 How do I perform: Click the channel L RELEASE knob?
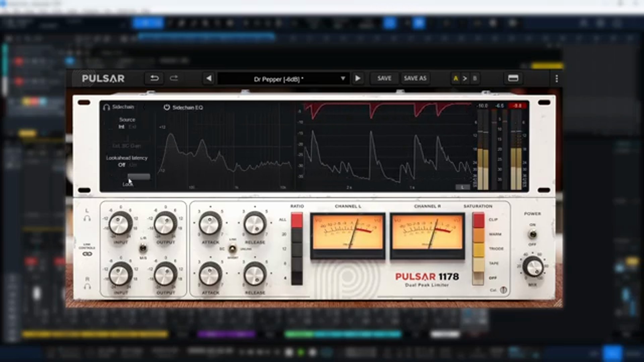coord(255,223)
